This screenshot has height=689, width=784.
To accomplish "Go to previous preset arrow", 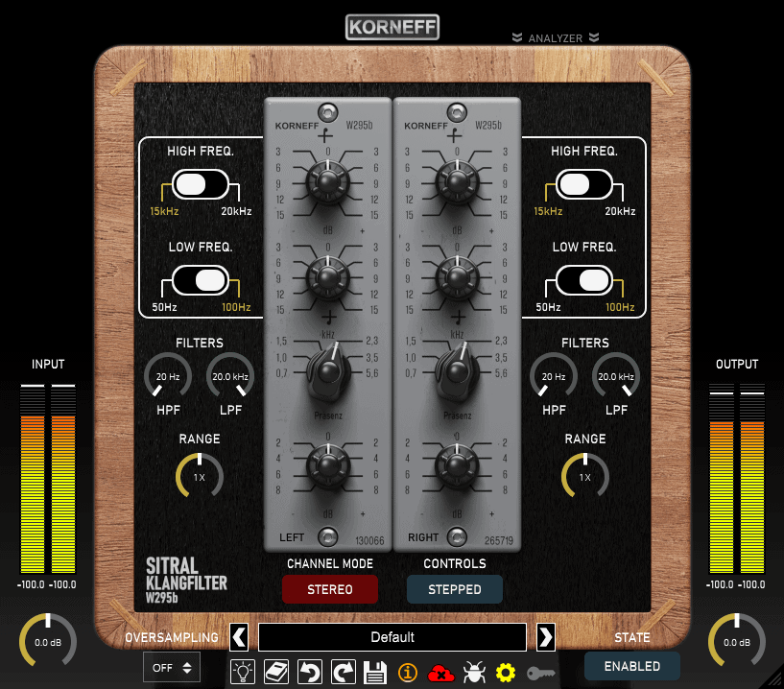I will point(239,637).
